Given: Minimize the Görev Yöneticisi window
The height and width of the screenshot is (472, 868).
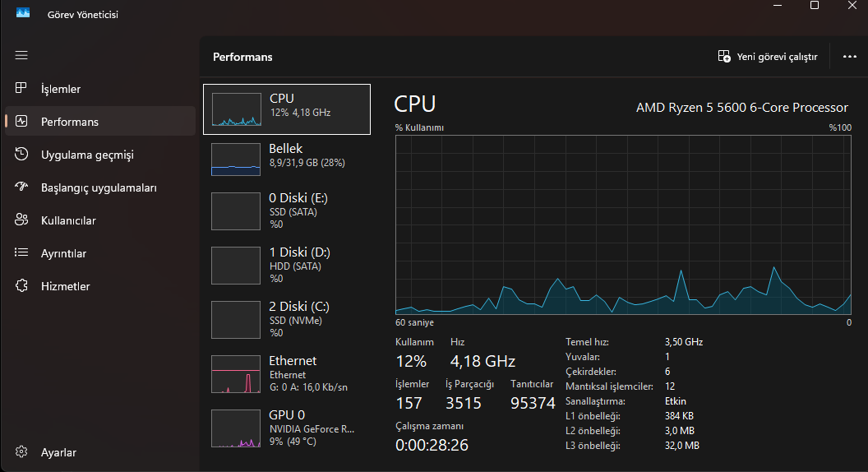Looking at the screenshot, I should (x=778, y=5).
